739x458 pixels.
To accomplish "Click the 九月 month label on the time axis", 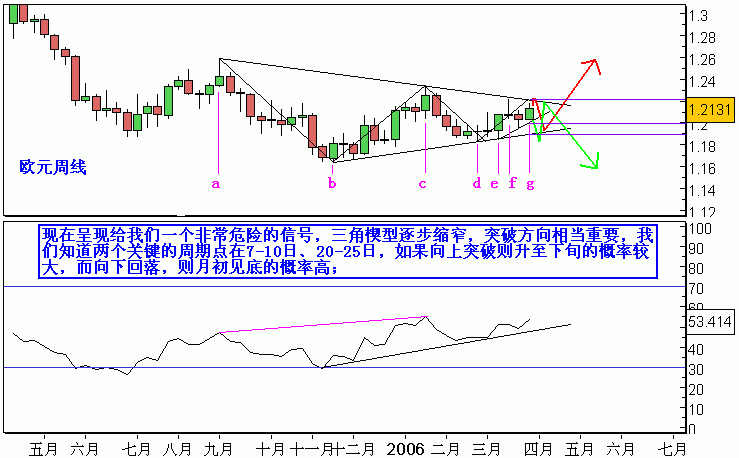I will pyautogui.click(x=219, y=449).
